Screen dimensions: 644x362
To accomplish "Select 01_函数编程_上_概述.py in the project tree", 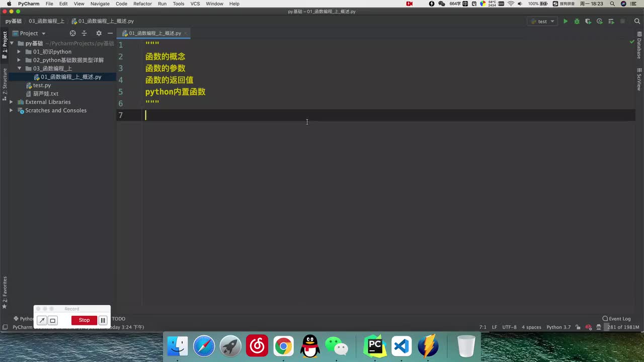I will [71, 77].
